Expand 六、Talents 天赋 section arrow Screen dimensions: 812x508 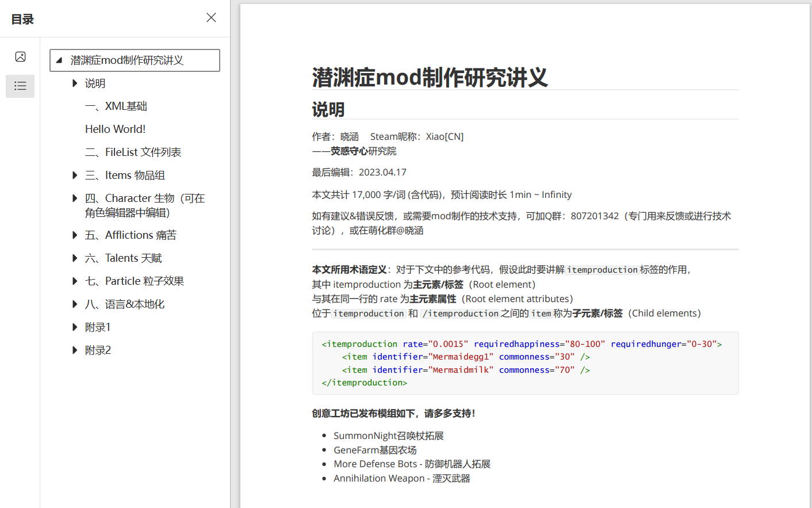tap(75, 258)
